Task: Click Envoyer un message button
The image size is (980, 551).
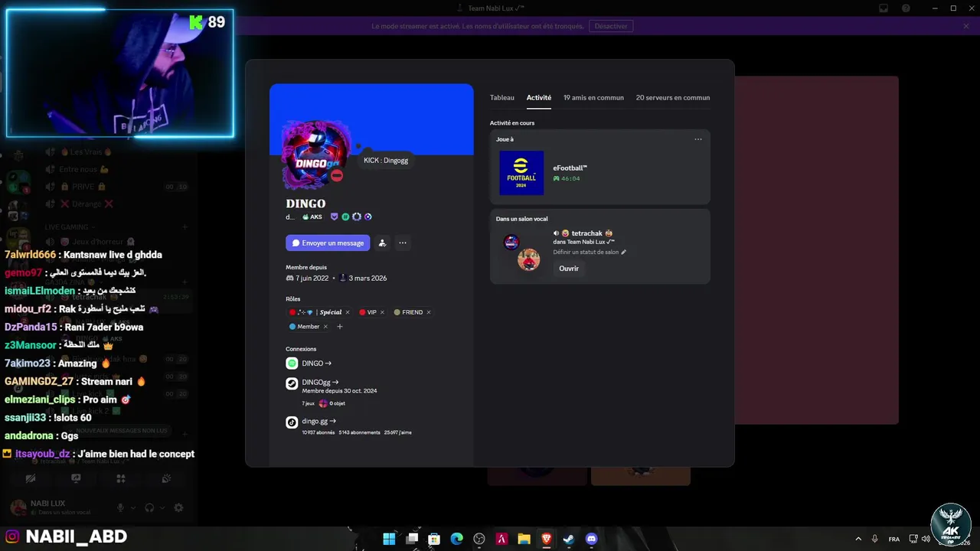Action: click(328, 243)
